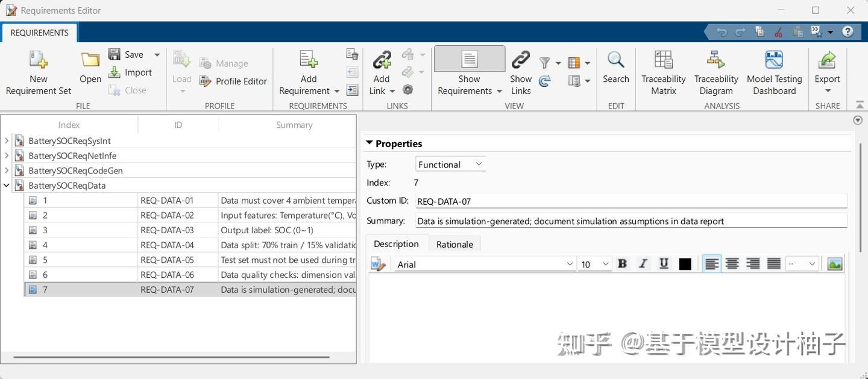Click Cut scissors icon in quick access toolbar
This screenshot has width=868, height=379.
(x=778, y=32)
